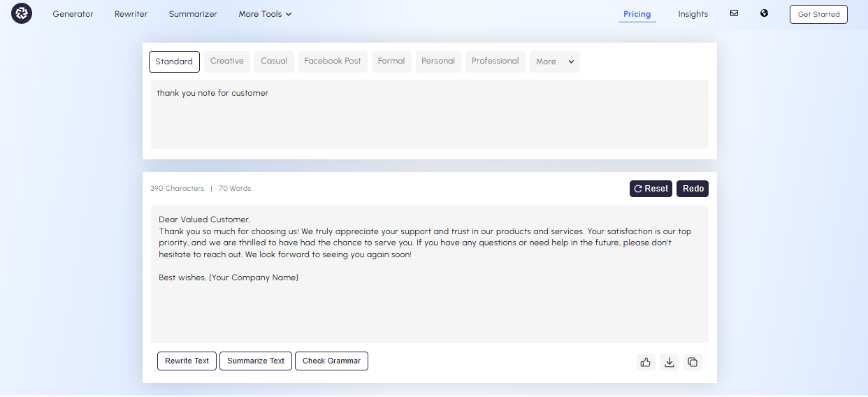Select the Professional tone tab
868x397 pixels.
tap(496, 62)
